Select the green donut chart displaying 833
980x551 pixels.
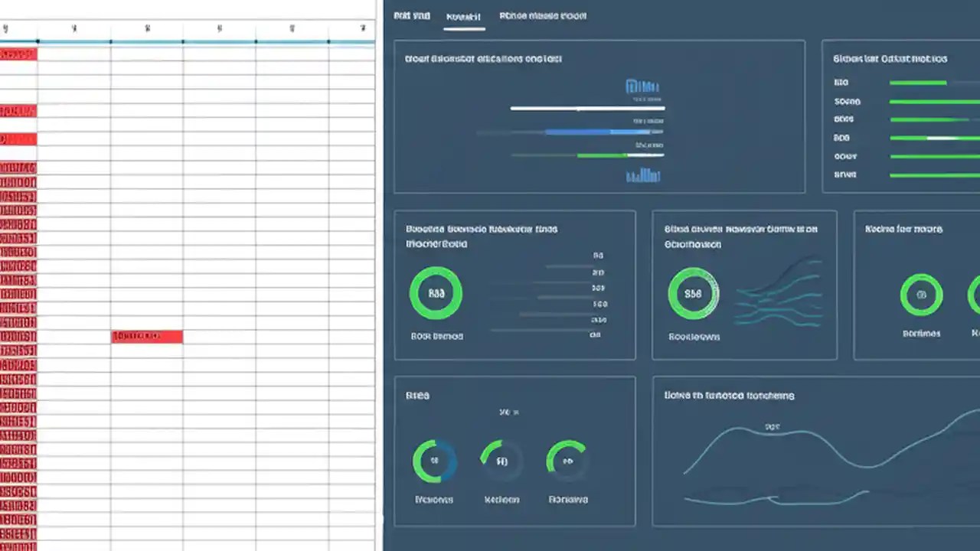[x=436, y=292]
